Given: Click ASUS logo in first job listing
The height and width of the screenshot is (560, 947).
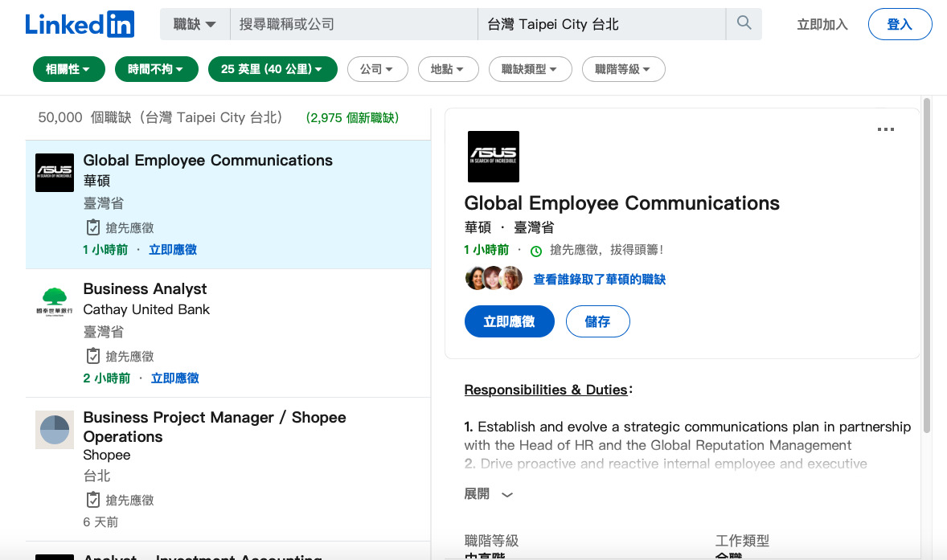Looking at the screenshot, I should 55,173.
